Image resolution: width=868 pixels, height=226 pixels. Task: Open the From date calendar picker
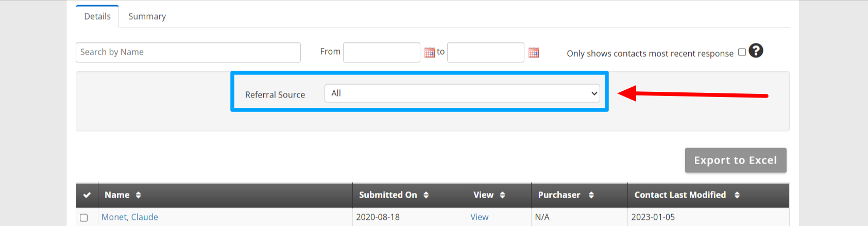[429, 53]
